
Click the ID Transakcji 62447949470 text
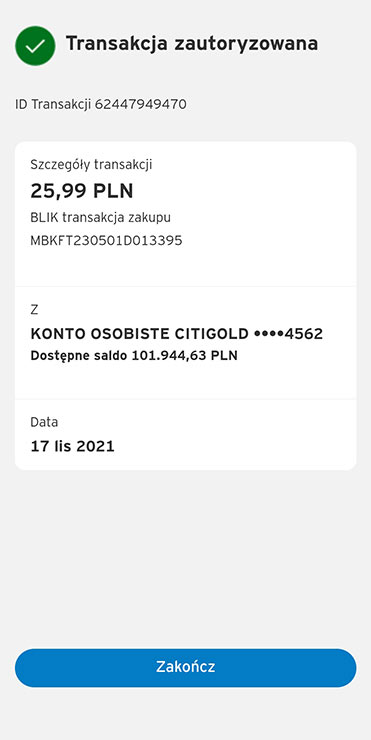(101, 104)
